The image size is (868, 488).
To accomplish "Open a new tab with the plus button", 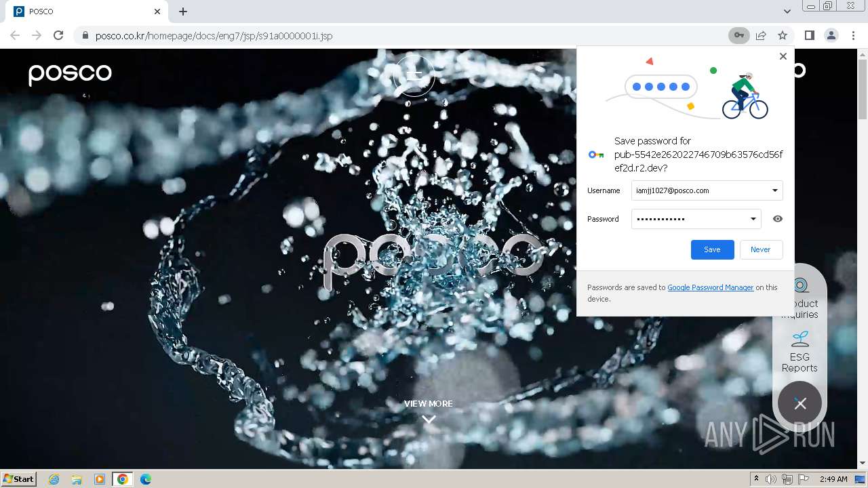I will pos(183,12).
